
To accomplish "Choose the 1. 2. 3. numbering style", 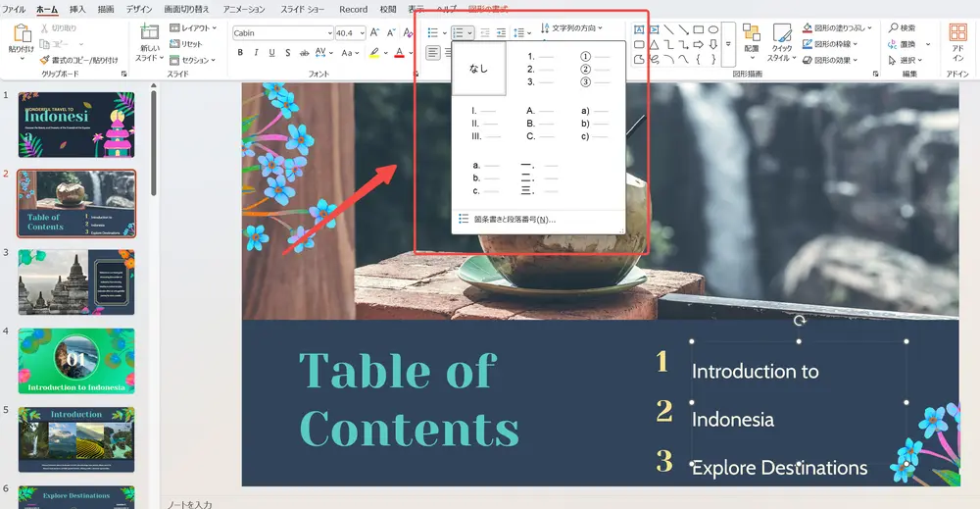I will [x=539, y=69].
